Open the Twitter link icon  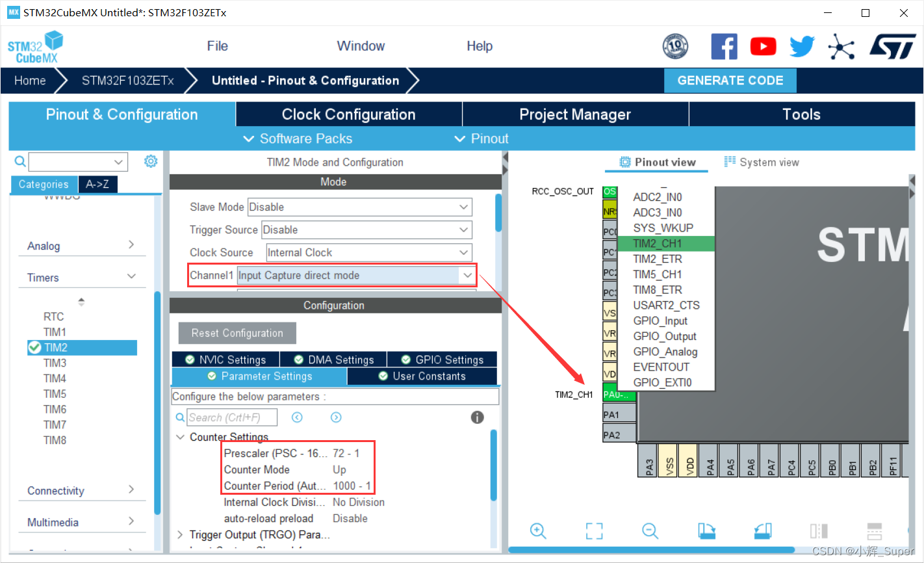802,46
